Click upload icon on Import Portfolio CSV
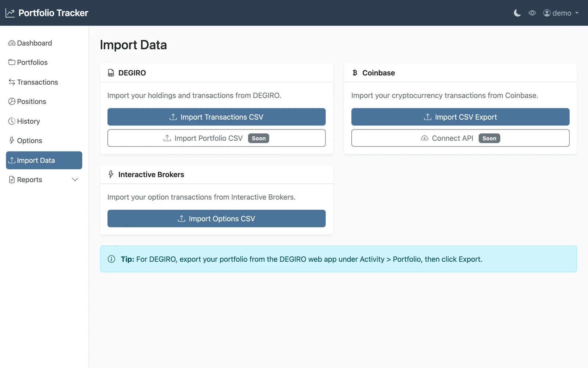This screenshot has height=368, width=588. click(x=167, y=138)
